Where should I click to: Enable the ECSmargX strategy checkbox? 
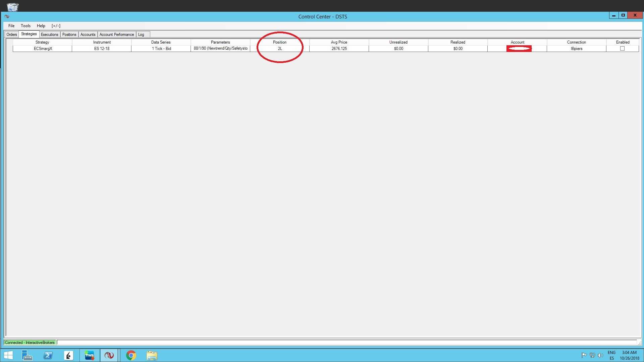(x=622, y=49)
